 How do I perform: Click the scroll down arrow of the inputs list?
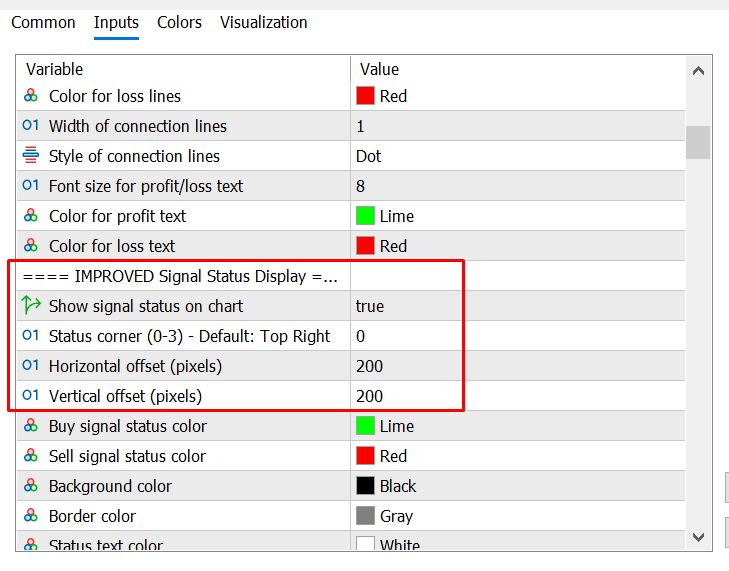(x=698, y=537)
